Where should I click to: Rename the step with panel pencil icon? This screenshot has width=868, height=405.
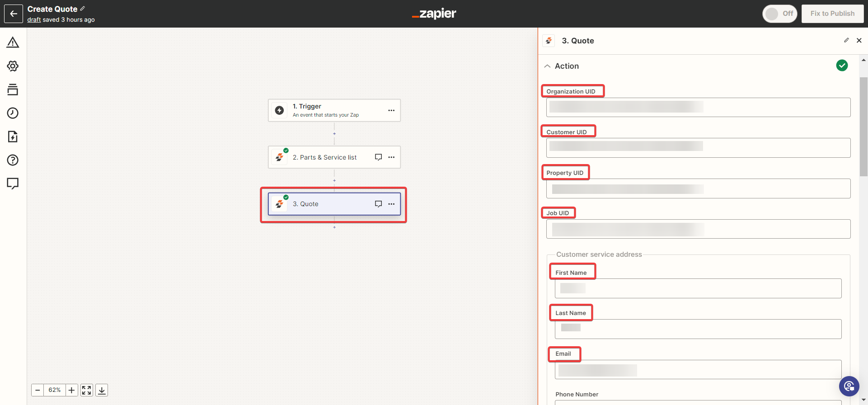pos(846,40)
